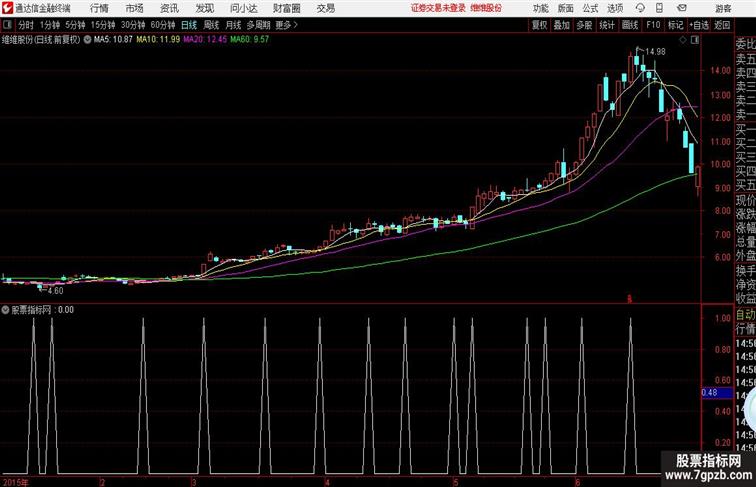Switch to 1分钟 period

(50, 25)
